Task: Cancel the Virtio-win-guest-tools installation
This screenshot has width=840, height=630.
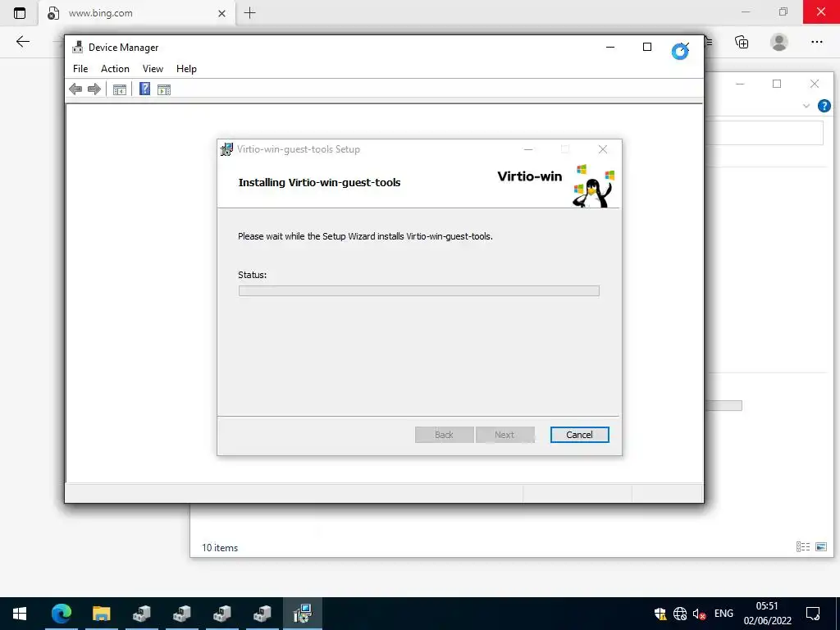Action: [579, 435]
